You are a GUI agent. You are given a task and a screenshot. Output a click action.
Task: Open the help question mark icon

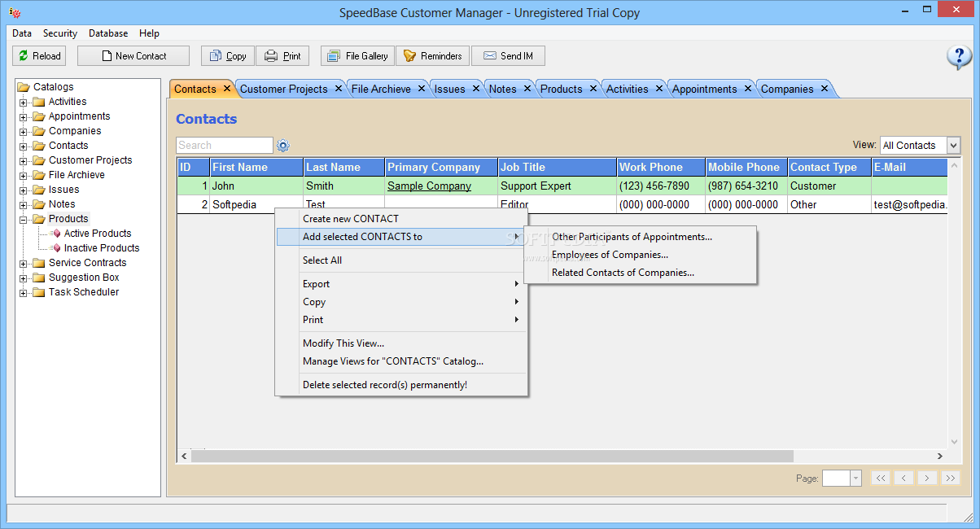tap(959, 57)
